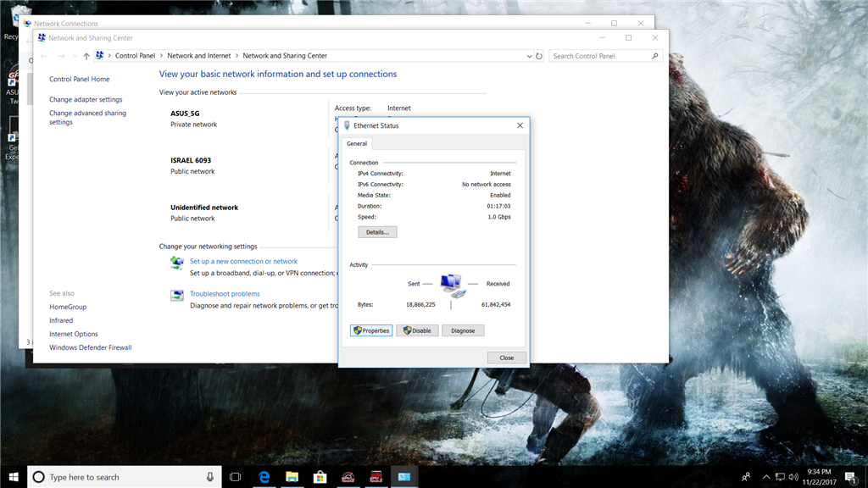Open Microsoft Edge from the taskbar
This screenshot has width=868, height=488.
[x=264, y=477]
